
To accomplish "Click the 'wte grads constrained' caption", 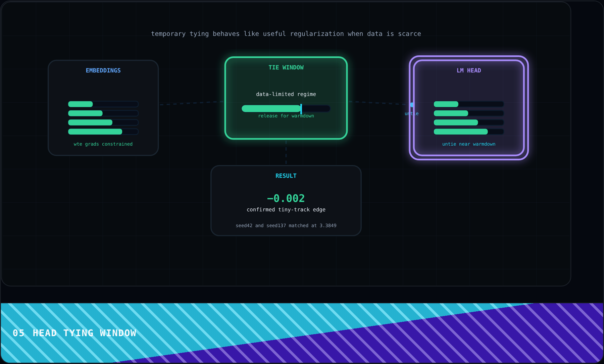I will (x=103, y=144).
